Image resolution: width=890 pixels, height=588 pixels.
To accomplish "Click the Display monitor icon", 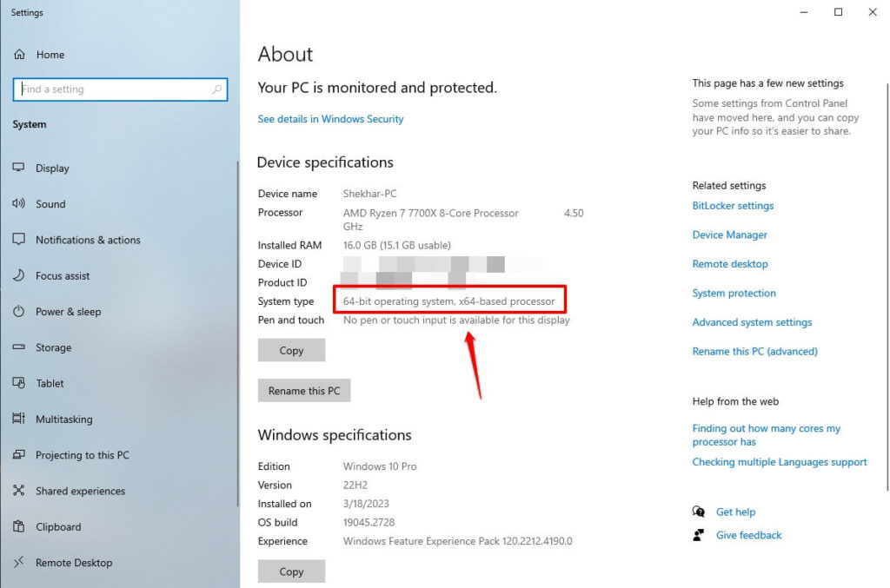I will (x=18, y=168).
